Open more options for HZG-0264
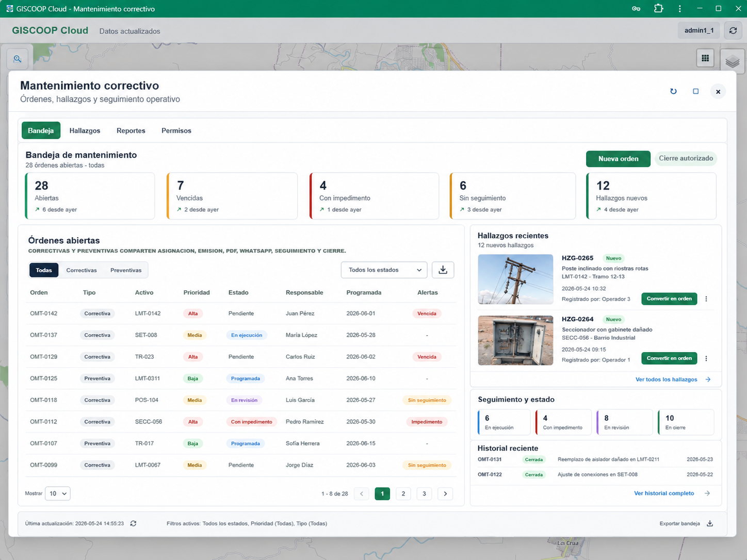This screenshot has width=747, height=560. tap(706, 358)
